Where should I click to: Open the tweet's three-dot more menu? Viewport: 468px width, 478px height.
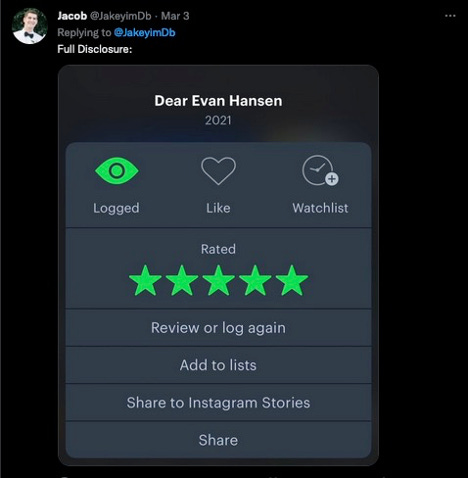450,16
